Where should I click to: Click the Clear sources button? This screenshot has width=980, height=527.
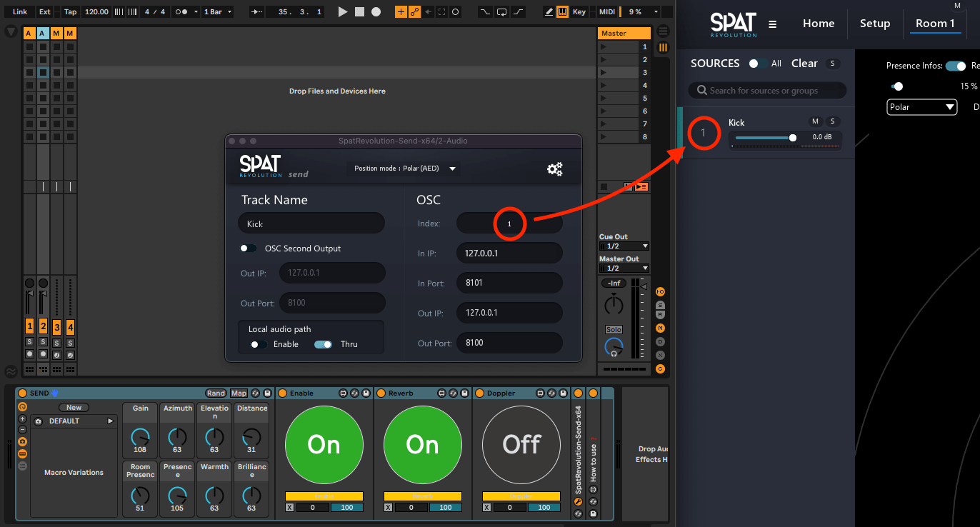click(804, 64)
